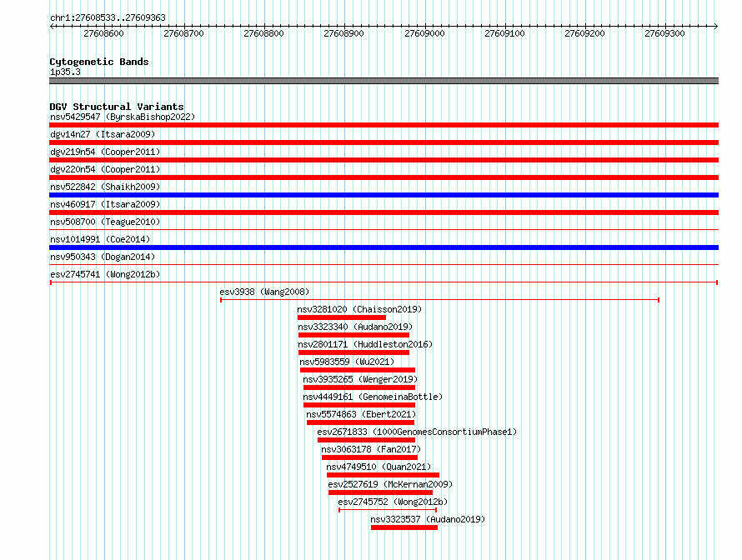Select esv2671833 (1000GenomesConsortiumPhase1) label
Screen dimensions: 742x560
click(417, 432)
